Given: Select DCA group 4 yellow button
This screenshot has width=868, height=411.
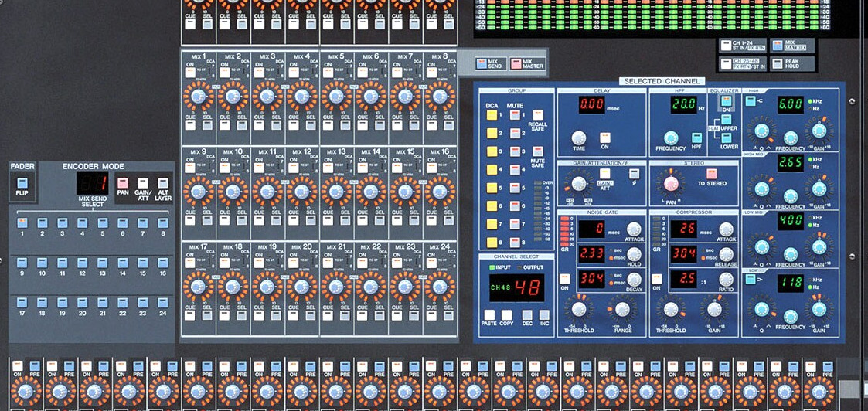Looking at the screenshot, I should pos(491,170).
